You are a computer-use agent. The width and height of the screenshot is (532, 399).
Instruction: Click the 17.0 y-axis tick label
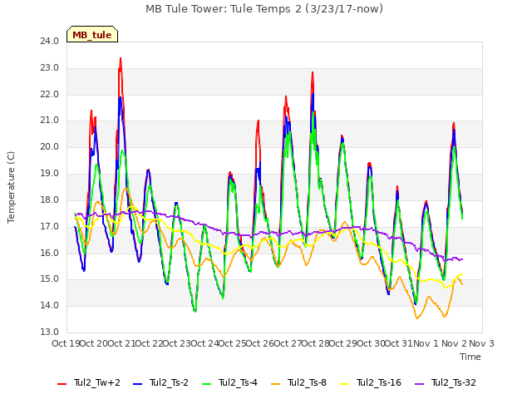(x=50, y=226)
